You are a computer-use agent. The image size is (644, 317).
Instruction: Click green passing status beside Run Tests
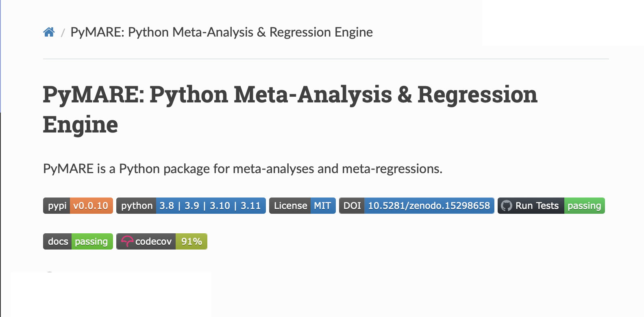point(584,206)
